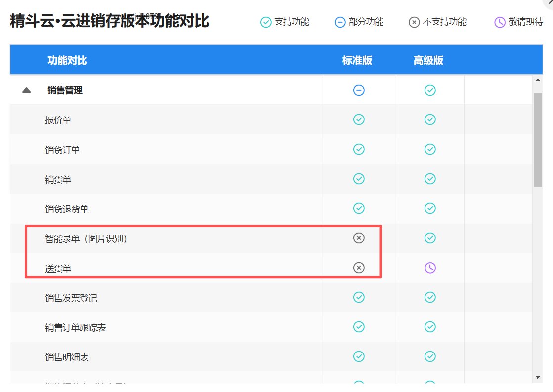553x392 pixels.
Task: Click the scrollbar up arrow
Action: [538, 80]
